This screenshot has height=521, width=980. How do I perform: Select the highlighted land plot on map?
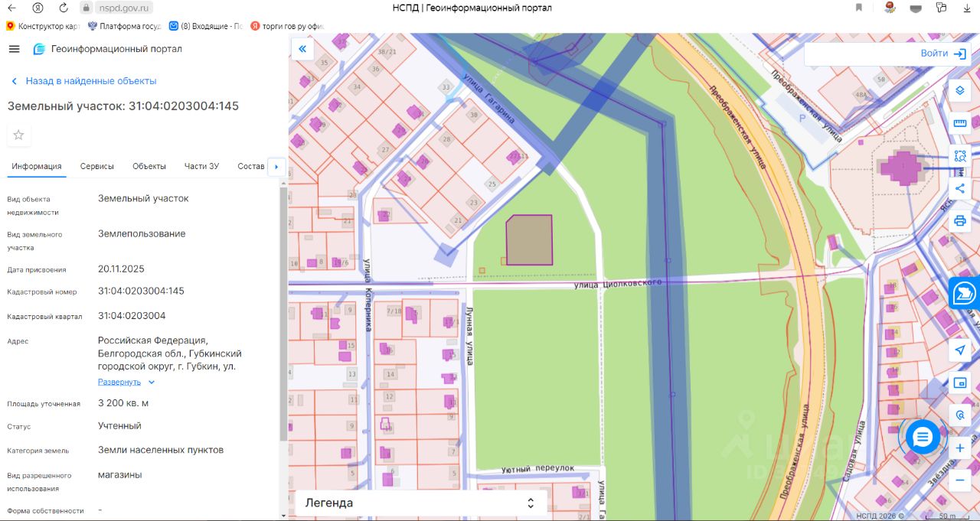(529, 239)
